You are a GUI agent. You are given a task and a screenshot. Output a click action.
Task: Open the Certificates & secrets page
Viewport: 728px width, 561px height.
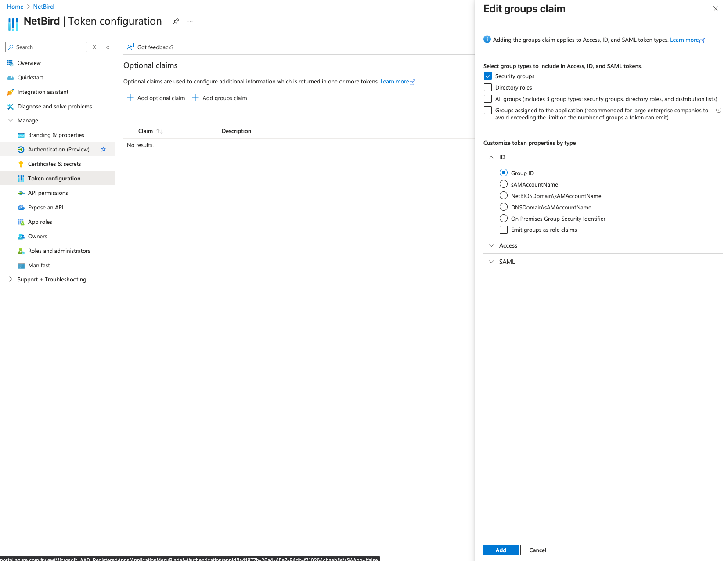tap(54, 164)
